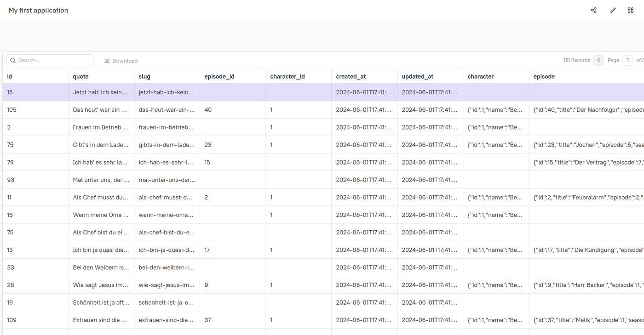Click the download arrow icon
Viewport: 644px width, 335px height.
[x=107, y=60]
